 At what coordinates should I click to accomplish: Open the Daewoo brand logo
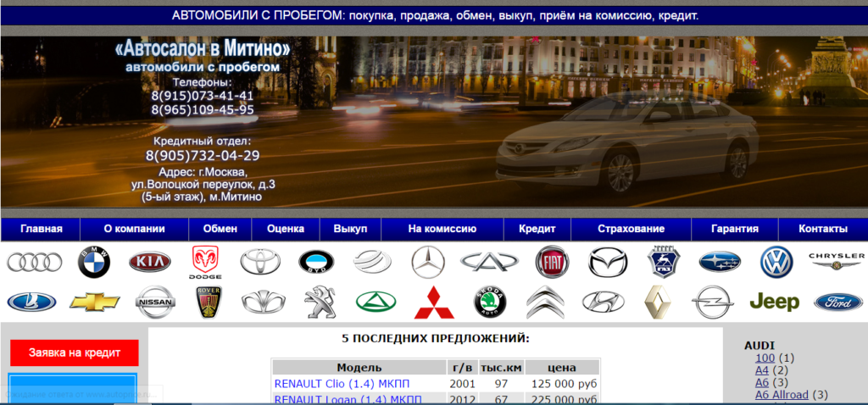pyautogui.click(x=263, y=302)
